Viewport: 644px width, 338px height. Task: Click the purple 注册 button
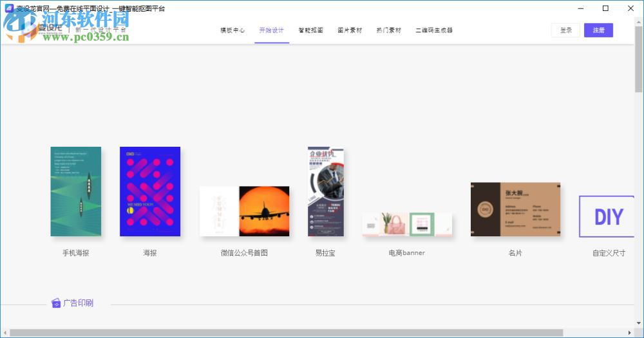coord(598,30)
